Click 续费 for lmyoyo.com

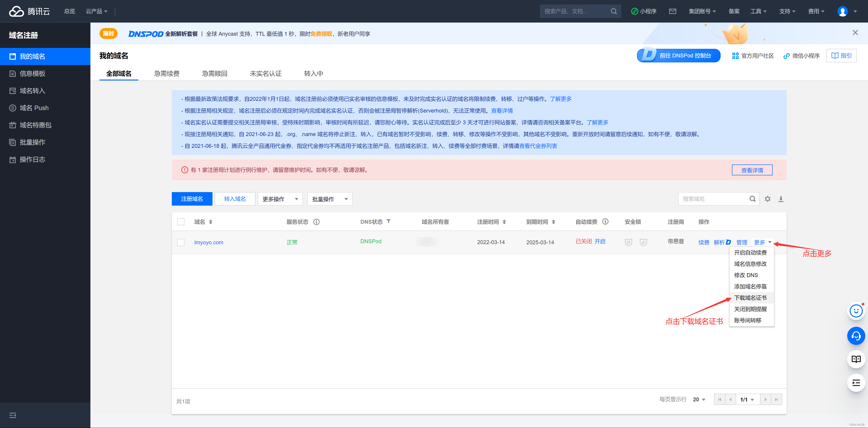click(704, 242)
